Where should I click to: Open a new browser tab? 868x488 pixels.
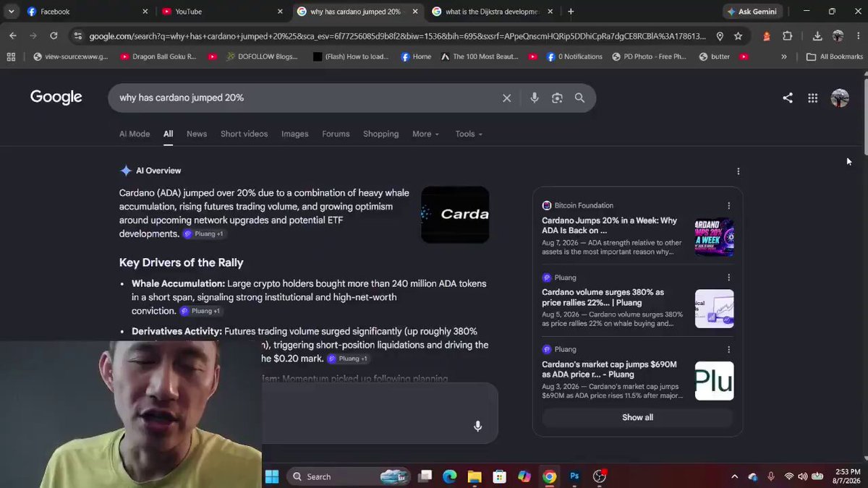click(x=571, y=12)
